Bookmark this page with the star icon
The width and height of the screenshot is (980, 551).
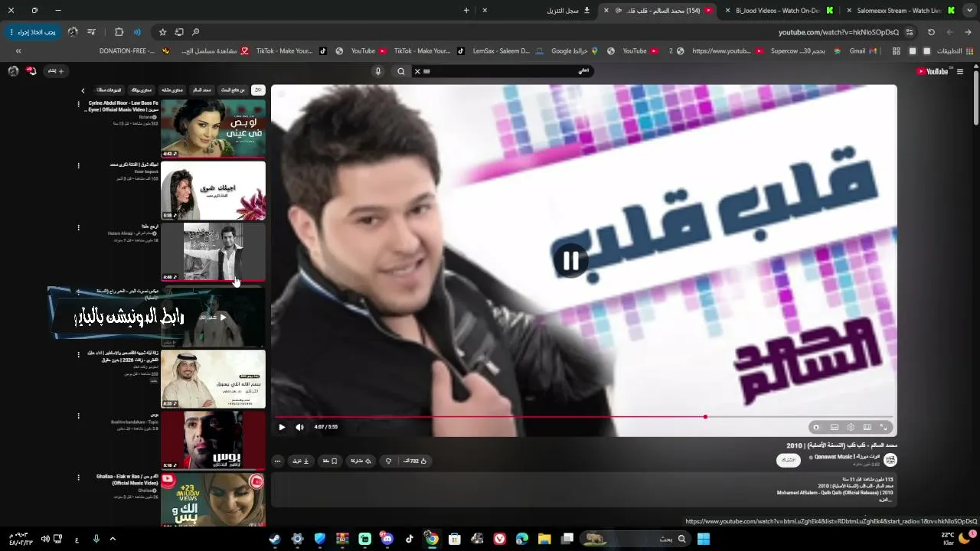click(x=162, y=32)
